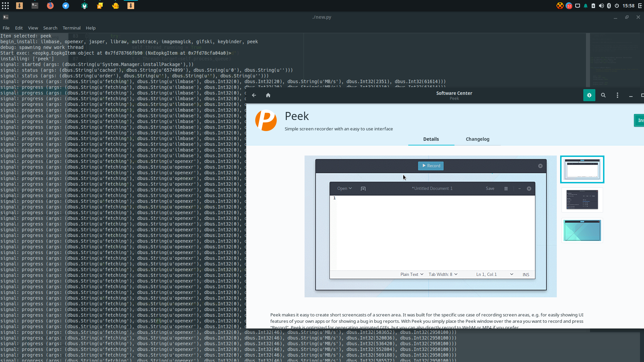Click the green Install button for Peek
644x362 pixels.
[x=639, y=120]
